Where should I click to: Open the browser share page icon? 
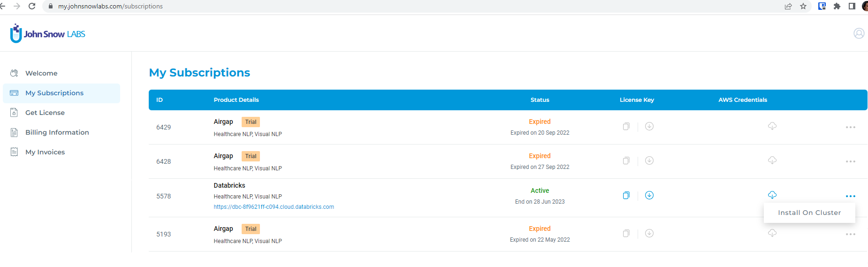click(788, 6)
